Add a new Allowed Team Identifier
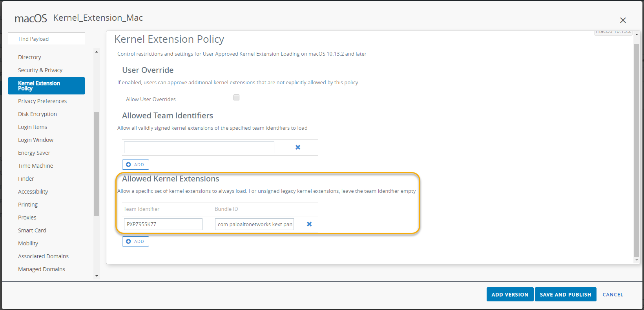 pyautogui.click(x=135, y=165)
